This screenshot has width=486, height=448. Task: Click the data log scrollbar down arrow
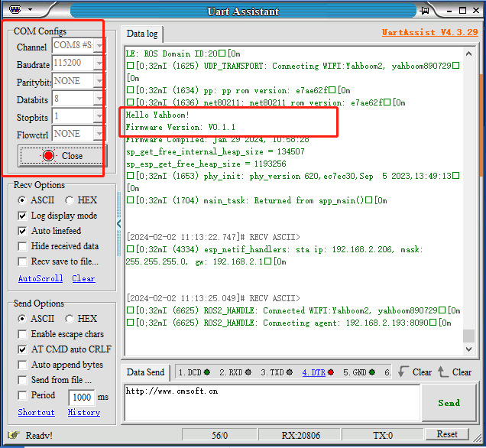(x=468, y=349)
